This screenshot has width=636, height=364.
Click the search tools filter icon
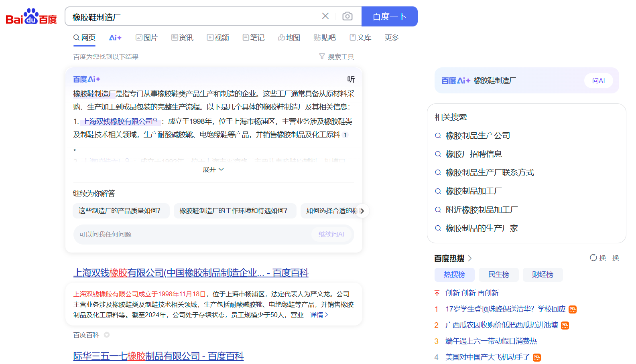click(322, 57)
